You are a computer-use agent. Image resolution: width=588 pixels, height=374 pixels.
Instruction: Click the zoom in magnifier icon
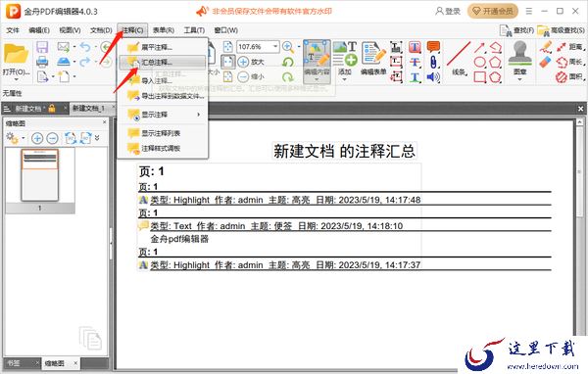[x=287, y=47]
